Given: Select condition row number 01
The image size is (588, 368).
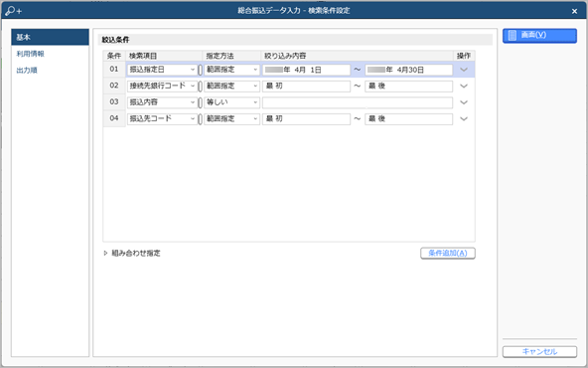Looking at the screenshot, I should coord(114,70).
